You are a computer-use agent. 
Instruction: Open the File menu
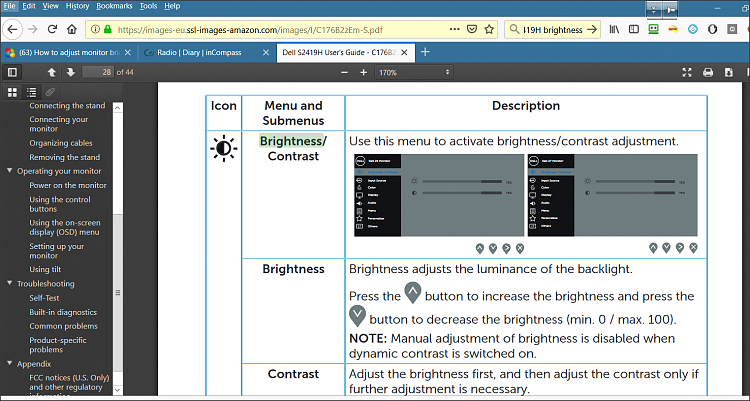(x=10, y=6)
